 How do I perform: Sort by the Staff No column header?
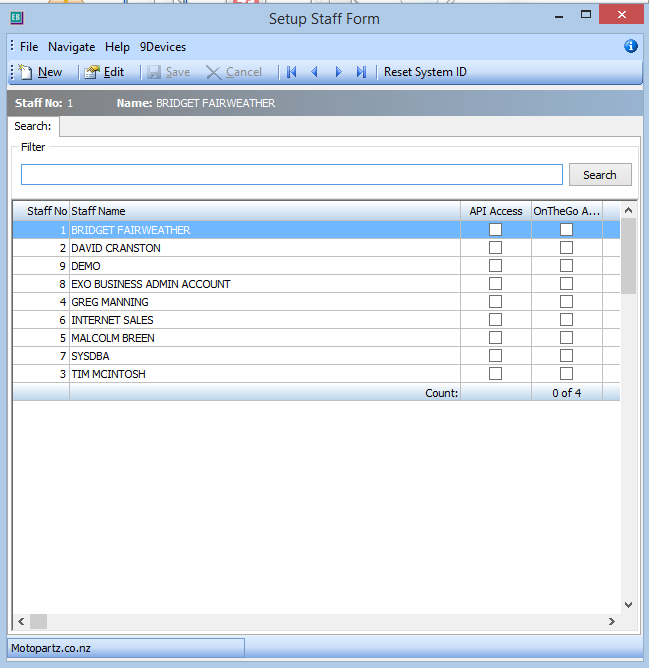[x=41, y=211]
